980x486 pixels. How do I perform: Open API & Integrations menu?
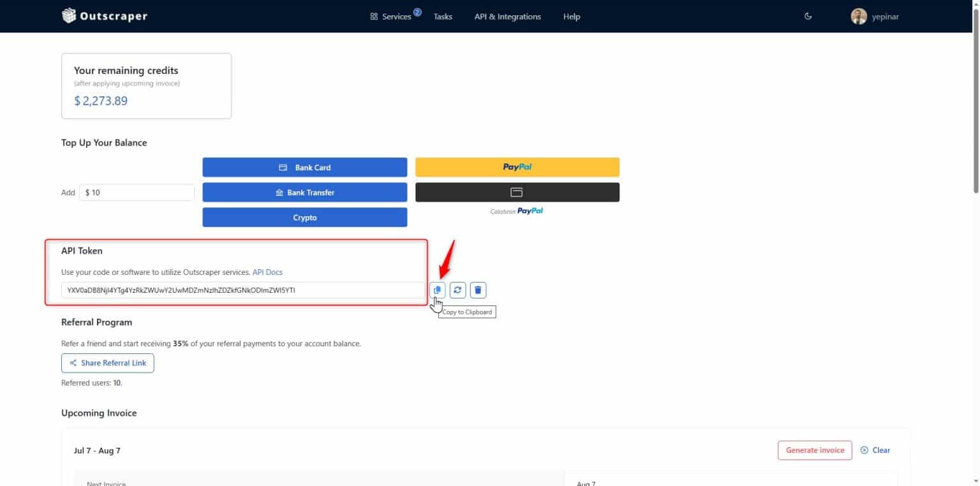coord(507,17)
